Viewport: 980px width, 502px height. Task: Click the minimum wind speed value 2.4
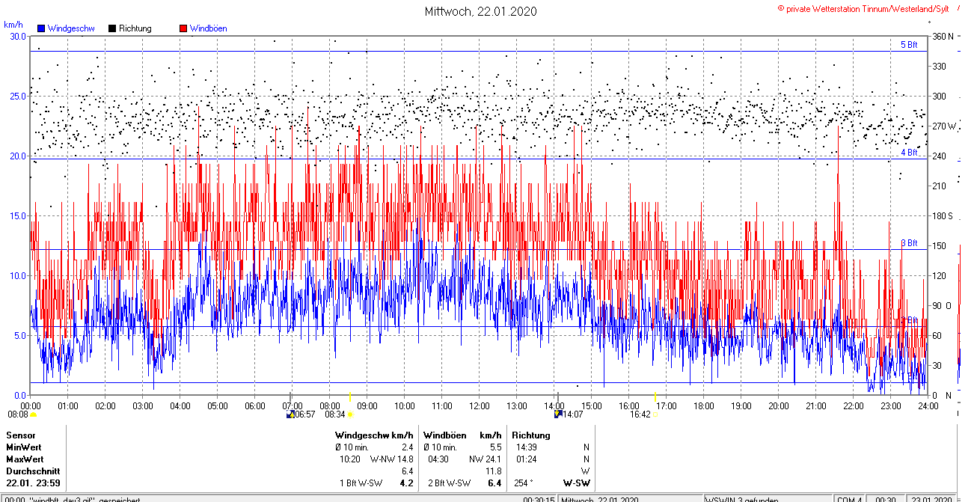[407, 447]
